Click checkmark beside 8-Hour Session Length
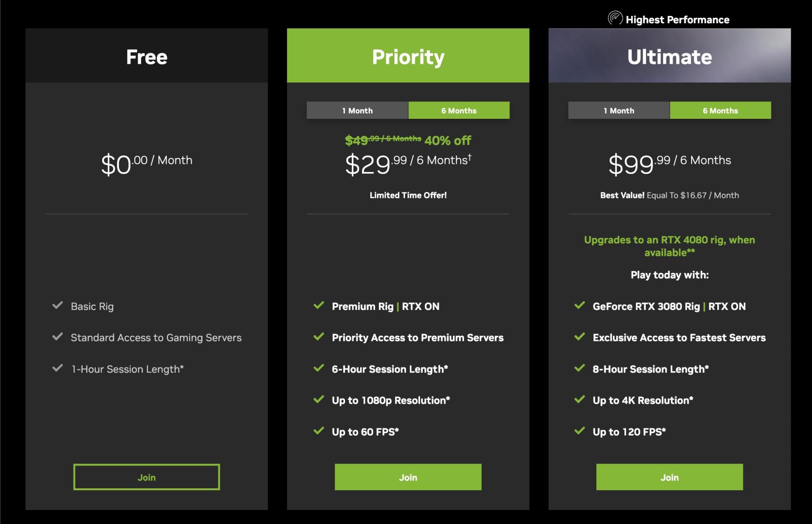812x524 pixels. pos(580,368)
